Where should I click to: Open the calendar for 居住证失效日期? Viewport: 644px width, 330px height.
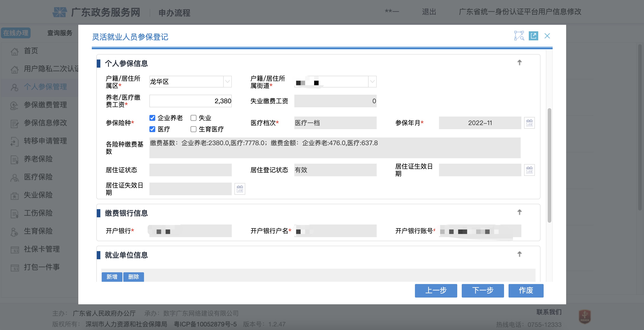[x=239, y=189]
